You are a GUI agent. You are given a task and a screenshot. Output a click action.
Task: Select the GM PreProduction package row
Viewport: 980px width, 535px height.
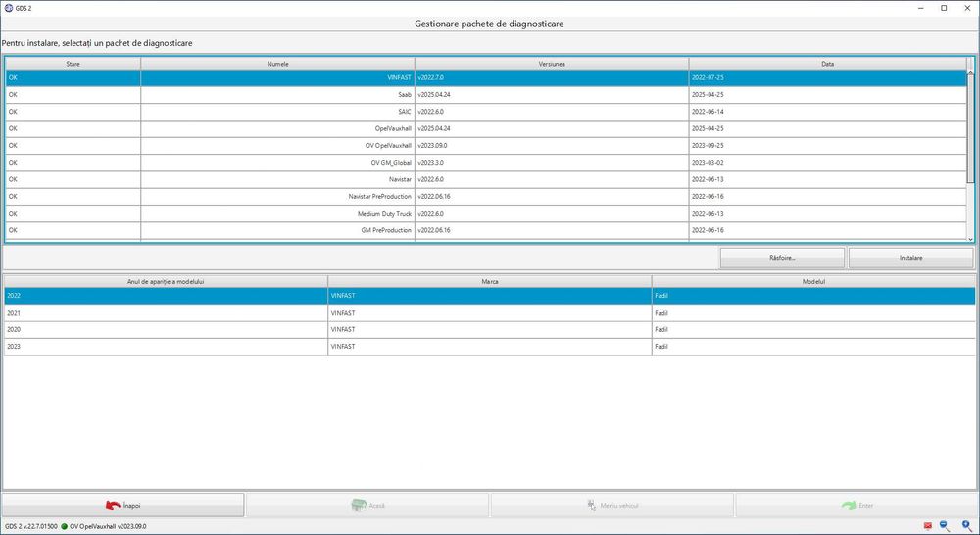[486, 230]
